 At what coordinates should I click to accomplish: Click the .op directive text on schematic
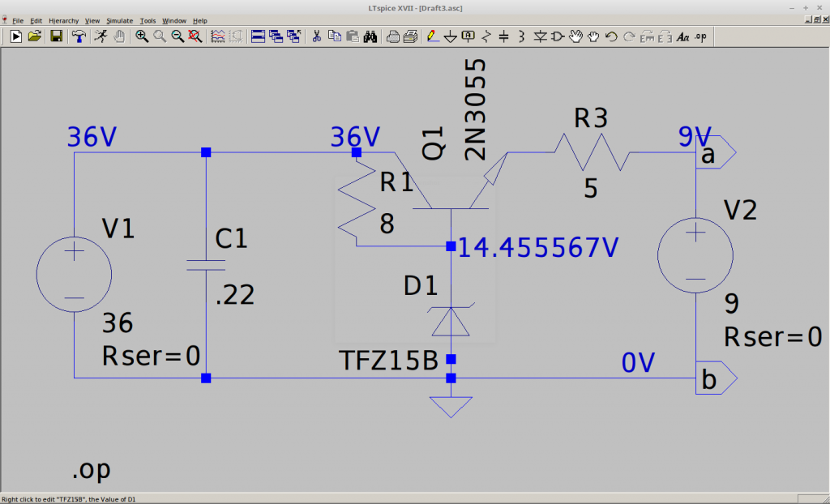tap(91, 469)
